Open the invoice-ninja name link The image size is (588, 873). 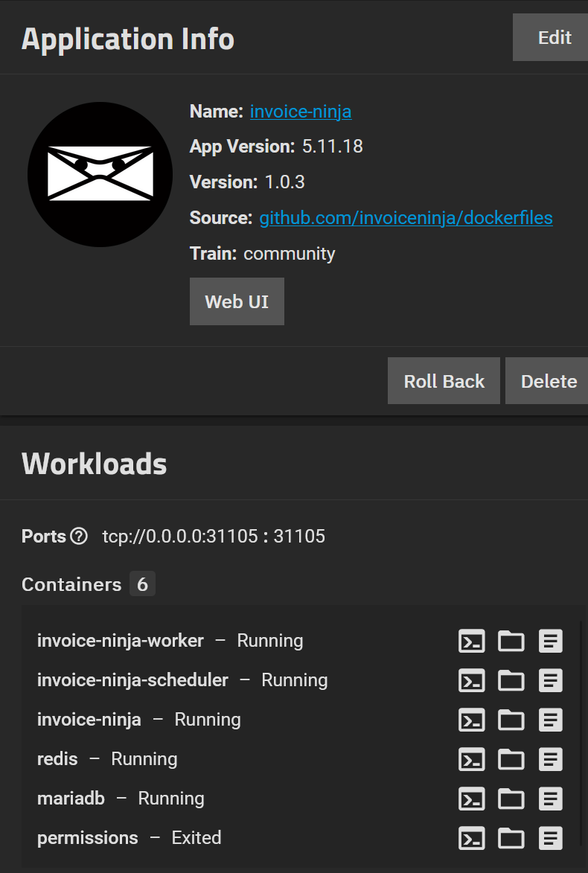[301, 112]
